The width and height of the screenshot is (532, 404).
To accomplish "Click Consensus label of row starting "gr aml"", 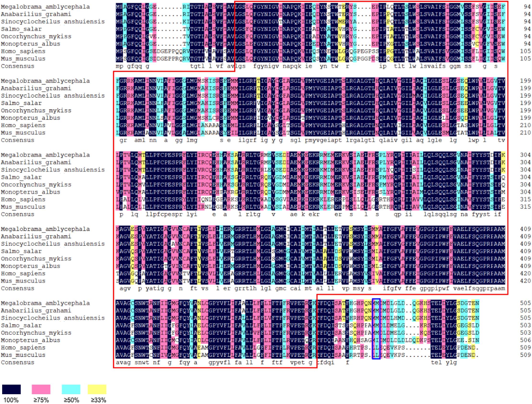I will pyautogui.click(x=17, y=140).
